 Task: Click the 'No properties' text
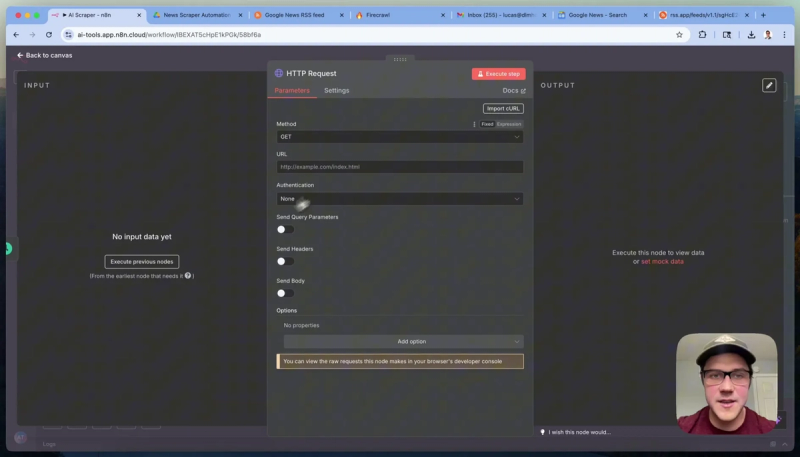(x=301, y=325)
